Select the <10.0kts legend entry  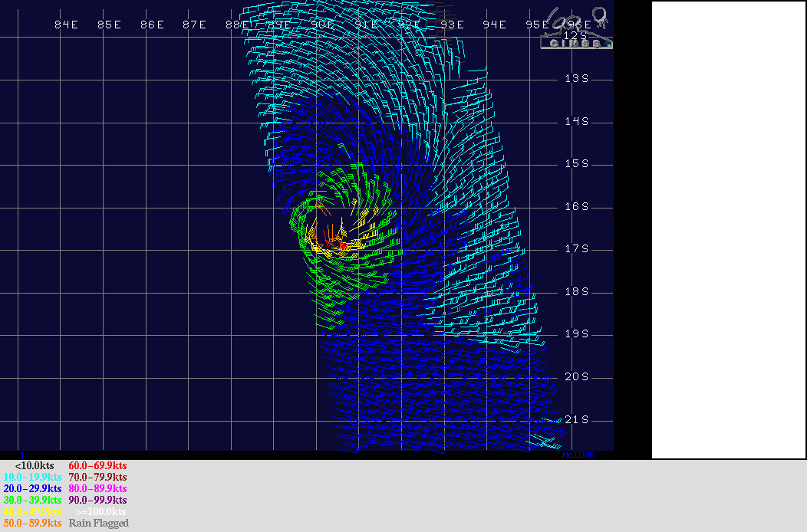pos(35,465)
